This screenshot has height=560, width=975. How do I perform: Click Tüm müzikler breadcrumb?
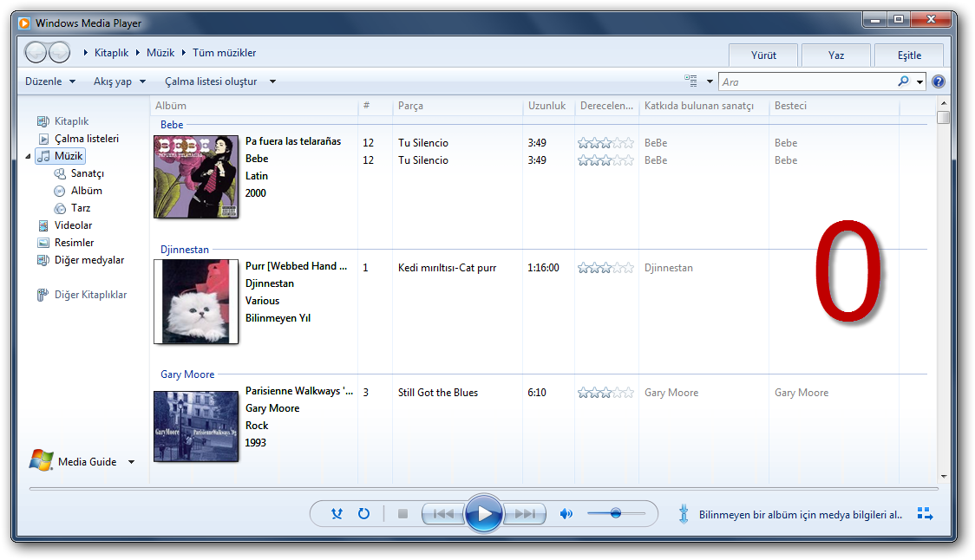(224, 53)
